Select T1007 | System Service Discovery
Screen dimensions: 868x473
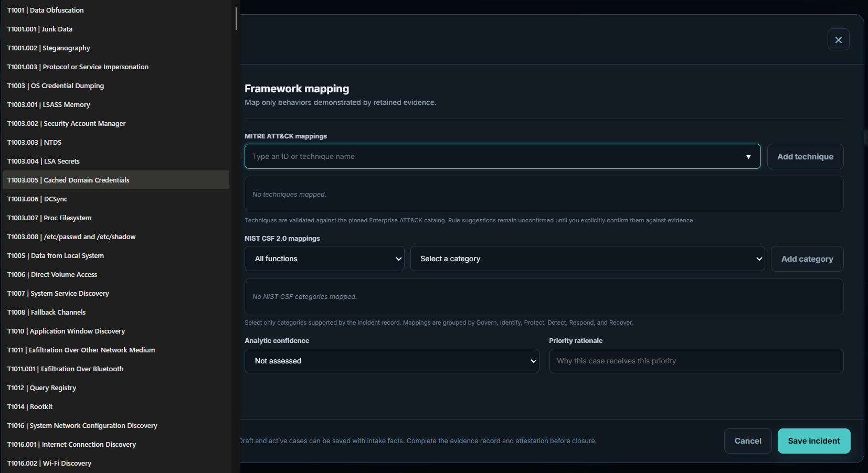[x=116, y=293]
